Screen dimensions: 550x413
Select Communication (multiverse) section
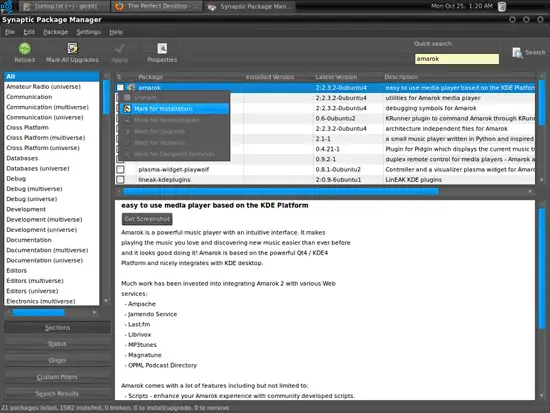click(52, 107)
